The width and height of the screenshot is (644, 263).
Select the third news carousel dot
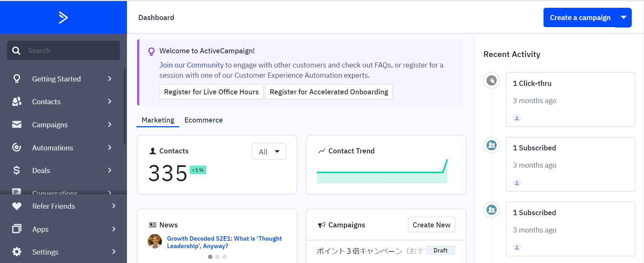(x=224, y=257)
